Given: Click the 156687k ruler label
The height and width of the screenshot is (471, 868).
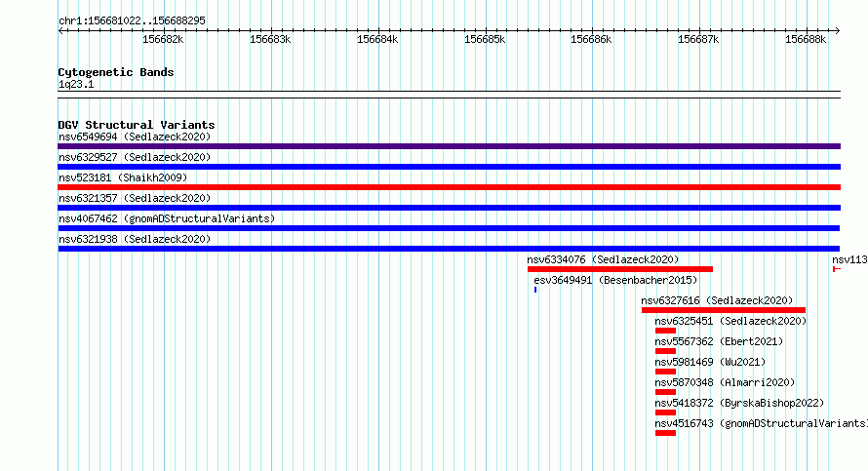Looking at the screenshot, I should 698,39.
